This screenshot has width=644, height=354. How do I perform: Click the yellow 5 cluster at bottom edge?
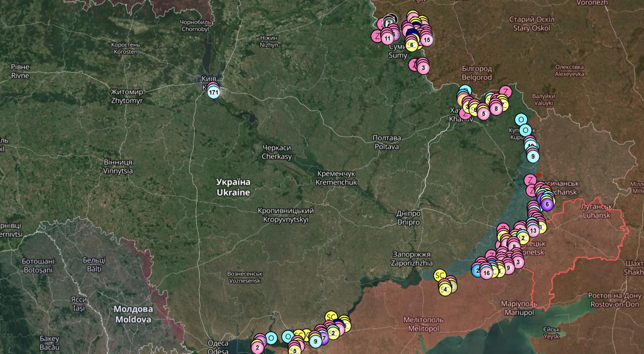tap(295, 350)
